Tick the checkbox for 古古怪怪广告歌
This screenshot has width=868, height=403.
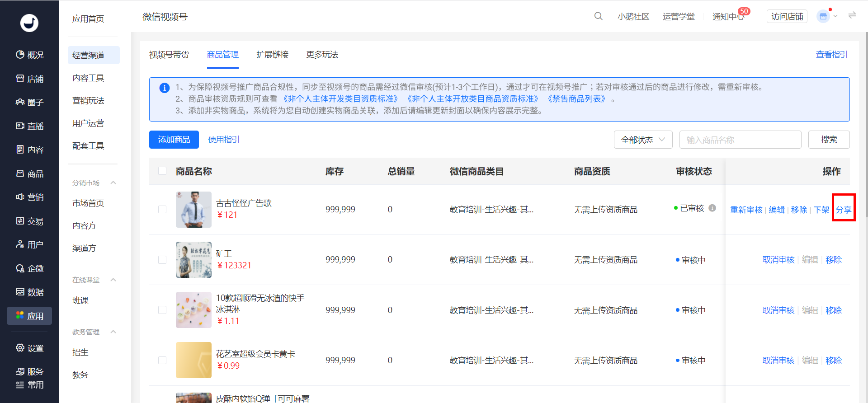162,210
